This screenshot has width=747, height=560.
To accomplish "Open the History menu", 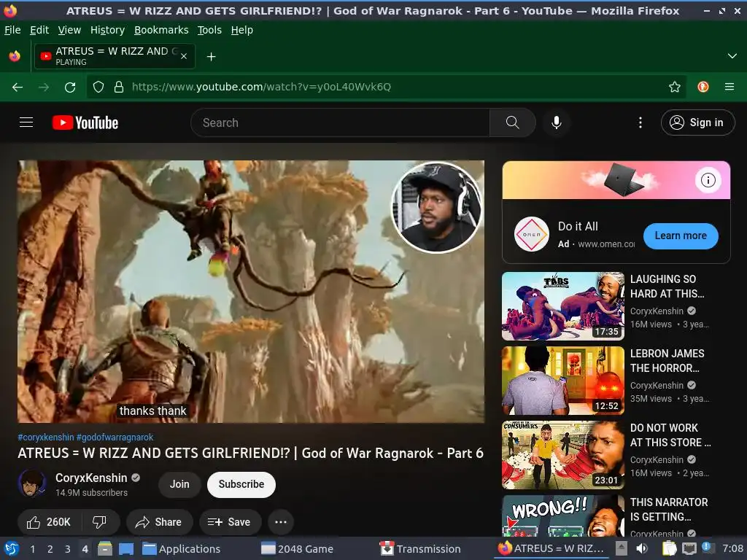I will pyautogui.click(x=108, y=30).
